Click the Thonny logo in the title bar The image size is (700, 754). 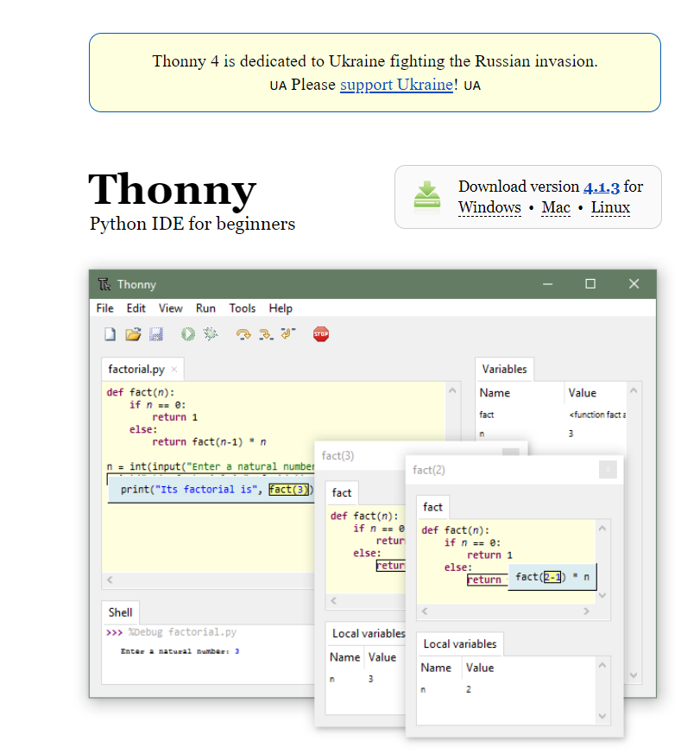104,284
